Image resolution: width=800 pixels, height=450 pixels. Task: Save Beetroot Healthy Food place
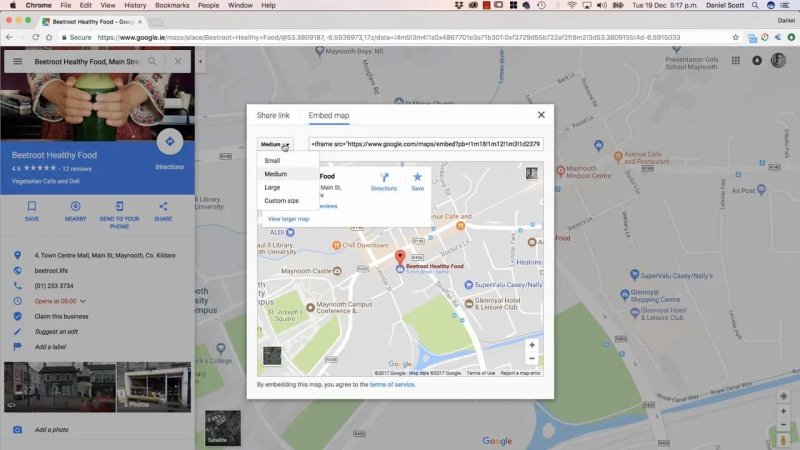[x=32, y=211]
